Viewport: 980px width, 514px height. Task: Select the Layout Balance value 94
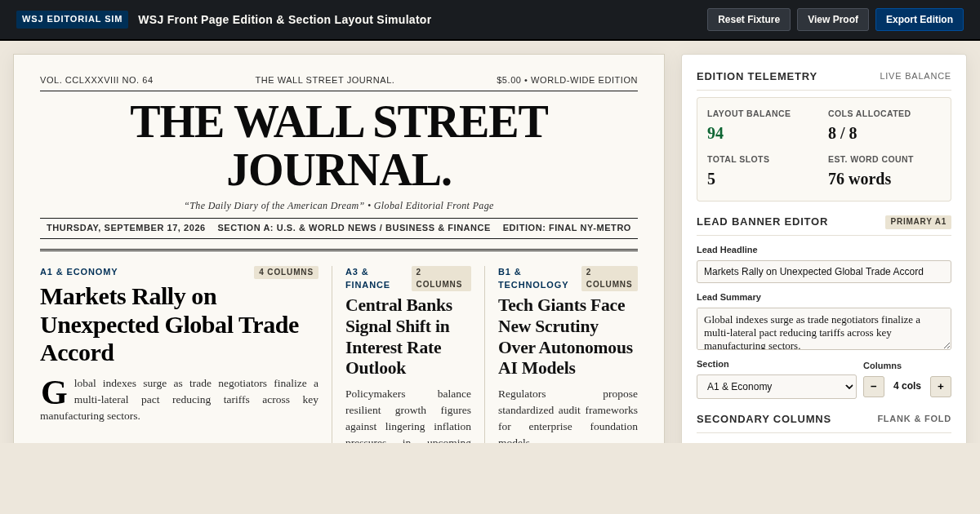[x=715, y=133]
